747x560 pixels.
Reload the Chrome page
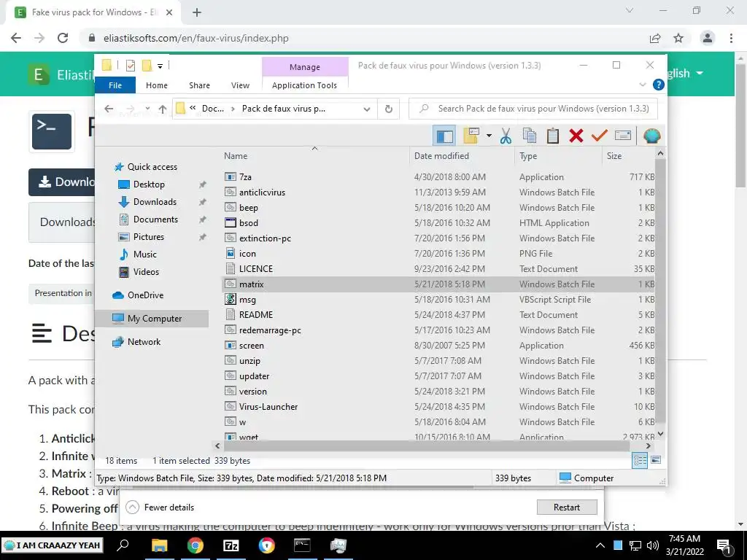(63, 38)
